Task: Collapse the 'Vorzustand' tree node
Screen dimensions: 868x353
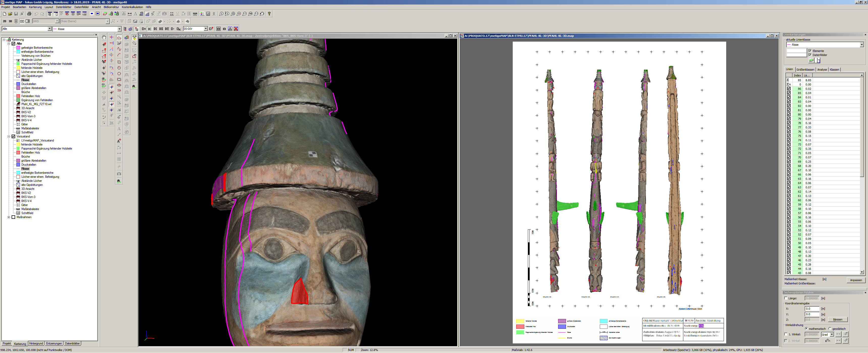Action: [x=9, y=136]
